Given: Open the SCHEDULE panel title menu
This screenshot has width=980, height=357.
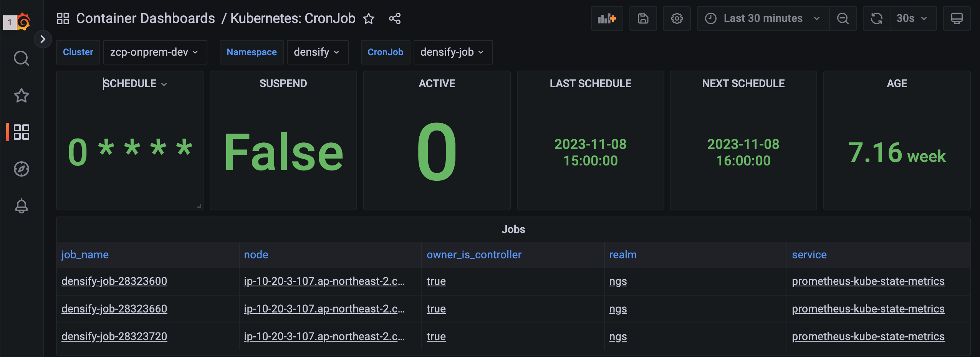Looking at the screenshot, I should point(135,84).
